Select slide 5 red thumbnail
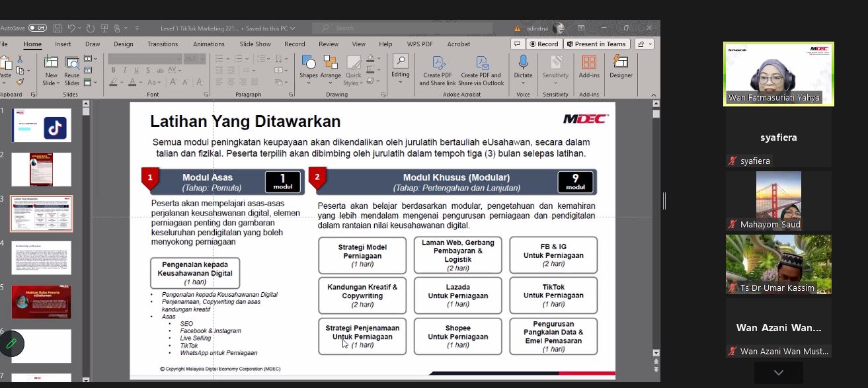This screenshot has height=388, width=868. coord(42,302)
